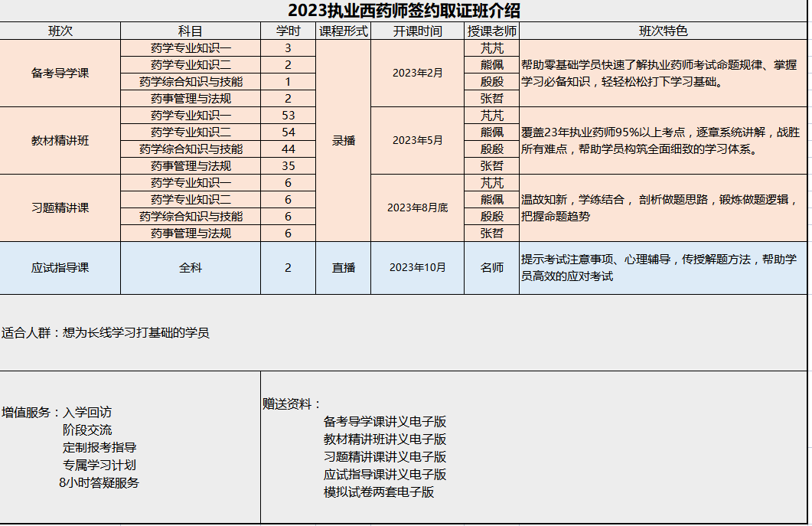Click the cell showing 54 class hours
Viewport: 812px width, 526px height.
289,132
